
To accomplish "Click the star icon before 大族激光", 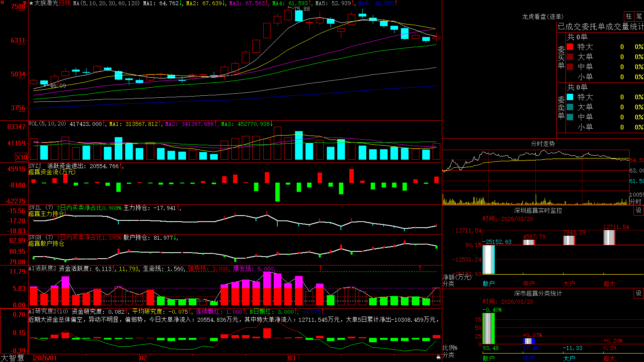I will click(x=31, y=3).
